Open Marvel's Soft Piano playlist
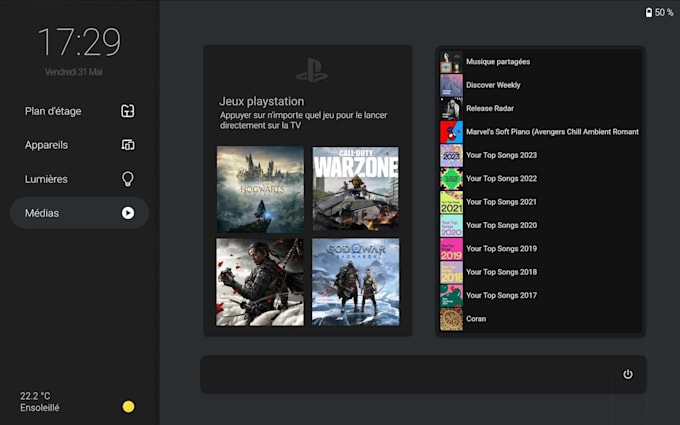The height and width of the screenshot is (425, 680). 540,132
